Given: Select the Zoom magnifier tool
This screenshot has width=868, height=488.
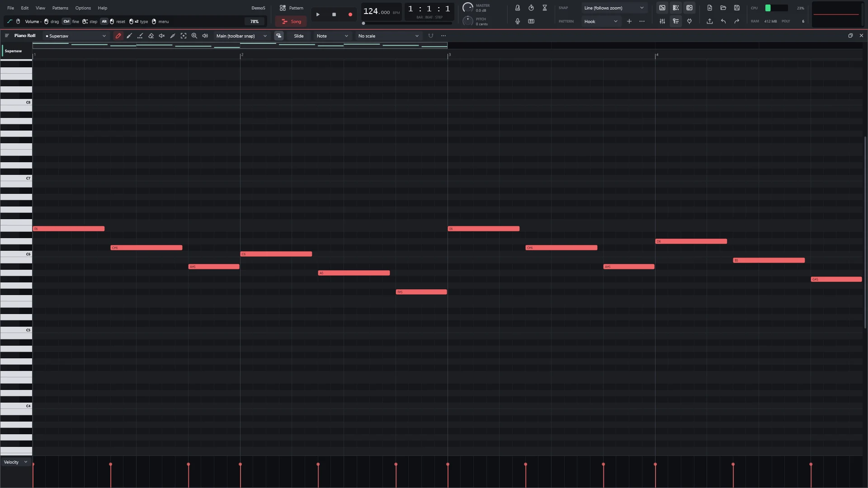Looking at the screenshot, I should point(194,36).
